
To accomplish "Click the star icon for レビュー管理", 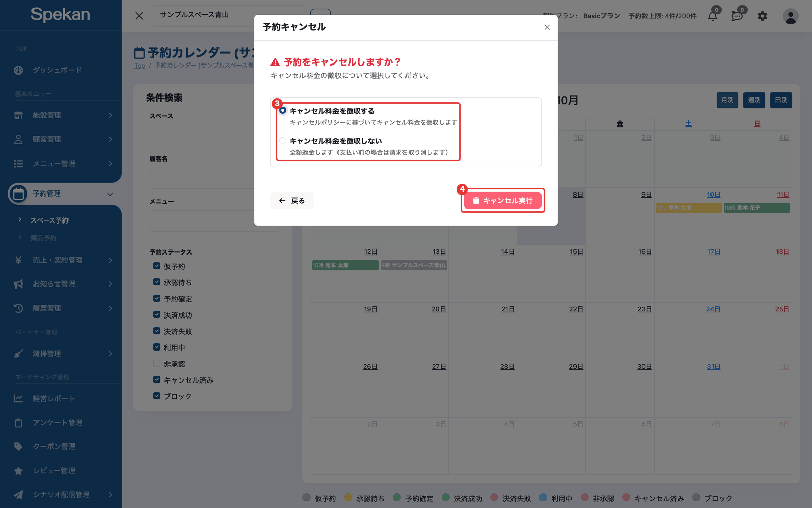I will click(18, 471).
